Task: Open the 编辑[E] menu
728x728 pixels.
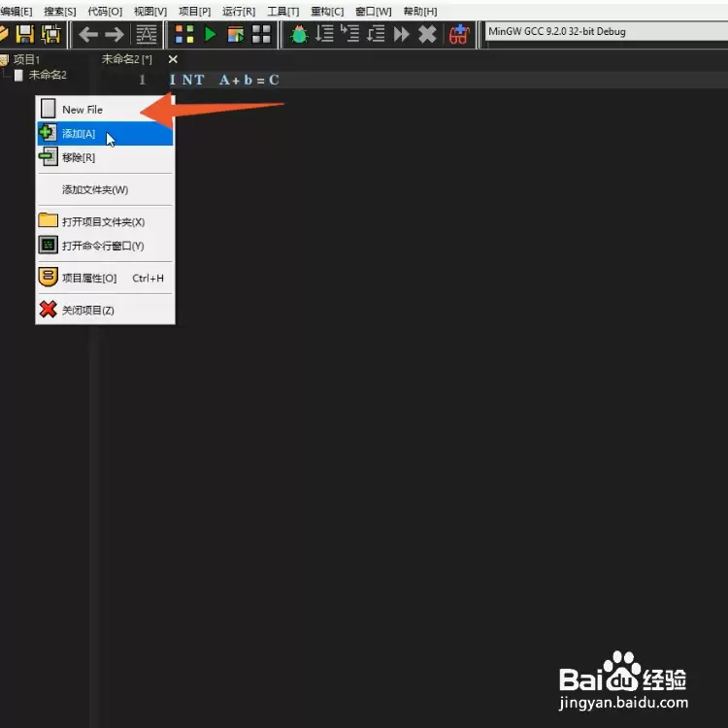Action: 17,11
